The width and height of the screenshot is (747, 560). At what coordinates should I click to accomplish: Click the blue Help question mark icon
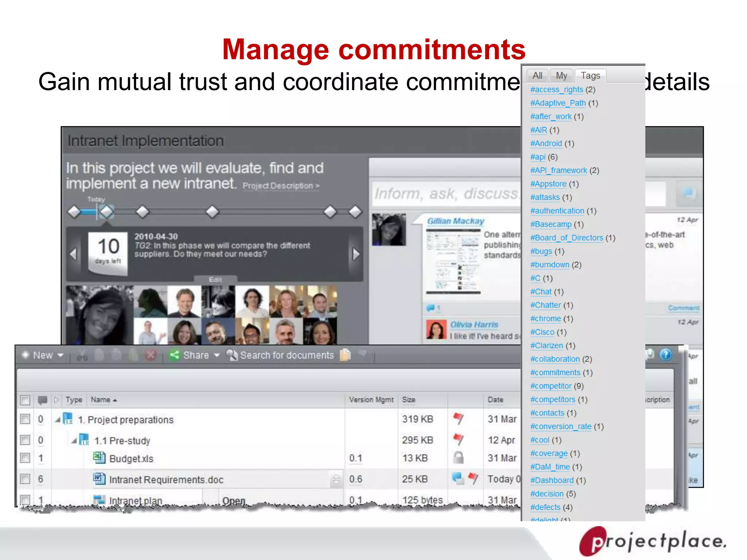pyautogui.click(x=666, y=354)
